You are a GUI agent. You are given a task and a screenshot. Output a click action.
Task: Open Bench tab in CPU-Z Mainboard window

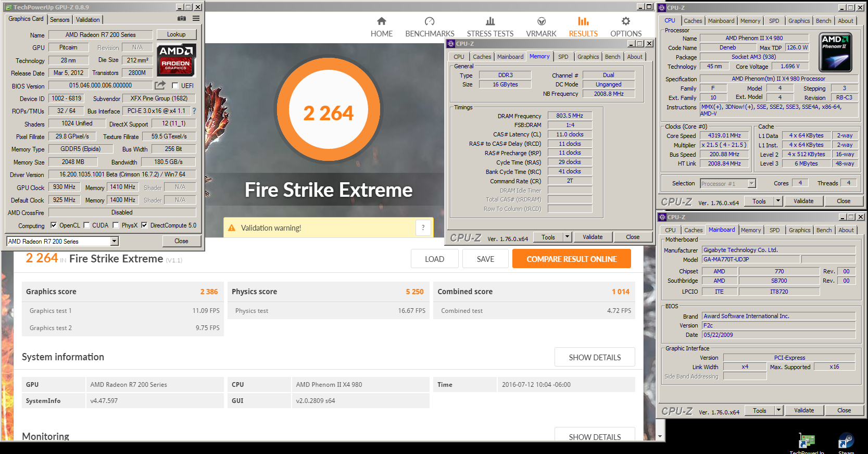coord(824,230)
